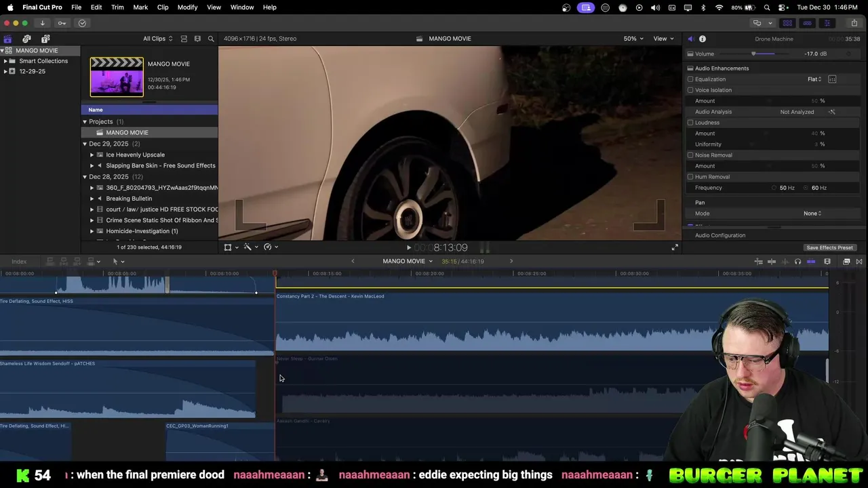The image size is (868, 488).
Task: Collapse the Projects group
Action: pos(85,122)
